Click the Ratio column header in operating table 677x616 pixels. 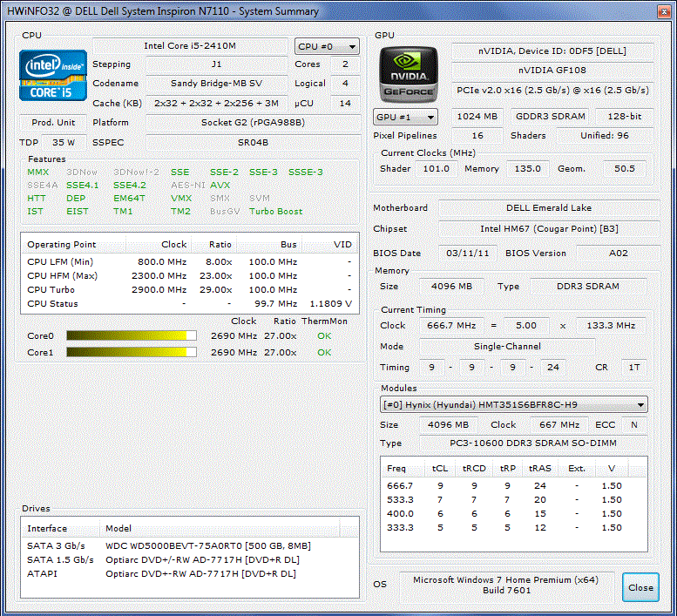[x=213, y=244]
